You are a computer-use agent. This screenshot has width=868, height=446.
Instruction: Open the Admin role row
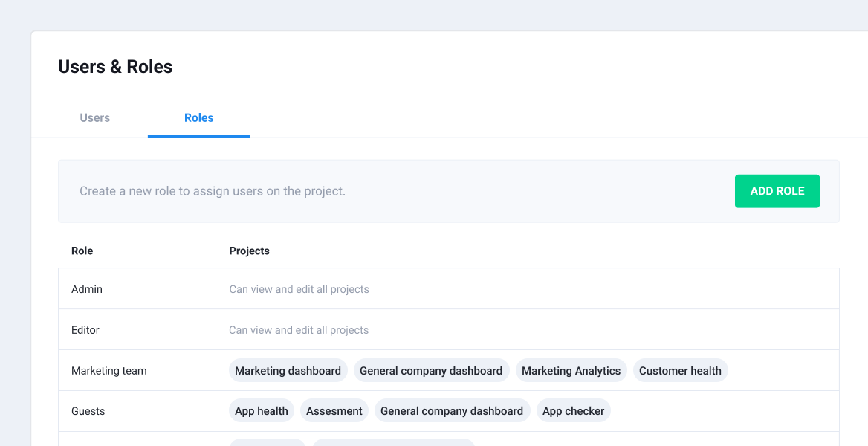click(87, 289)
